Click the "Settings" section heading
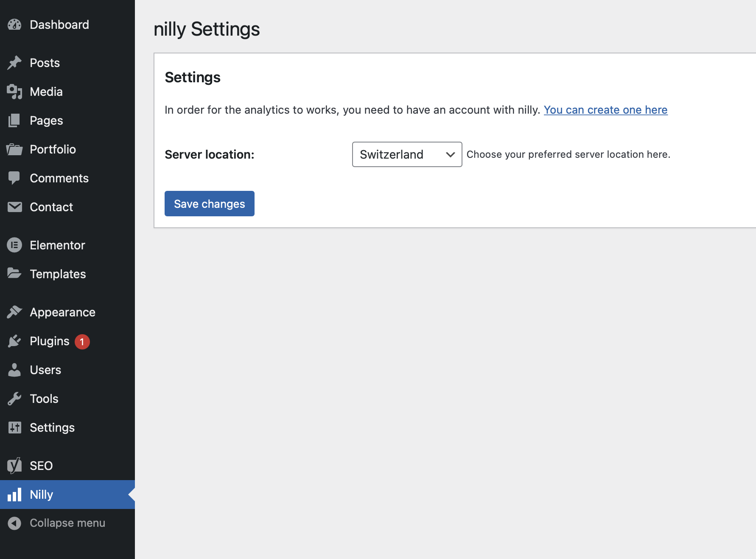756x559 pixels. [193, 78]
